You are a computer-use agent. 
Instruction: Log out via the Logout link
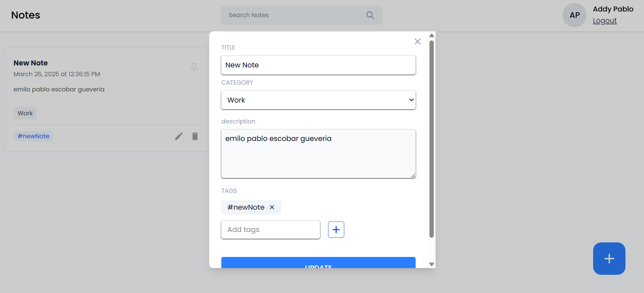pyautogui.click(x=605, y=21)
